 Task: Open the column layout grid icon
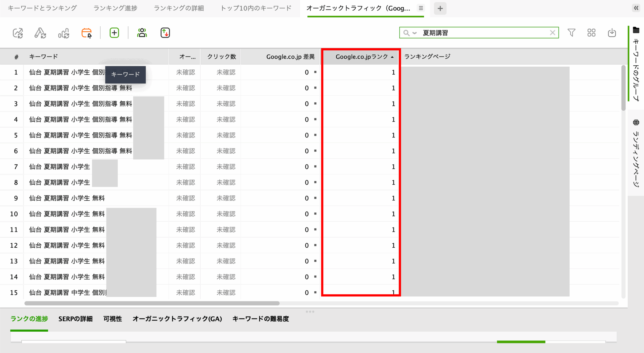click(x=592, y=33)
